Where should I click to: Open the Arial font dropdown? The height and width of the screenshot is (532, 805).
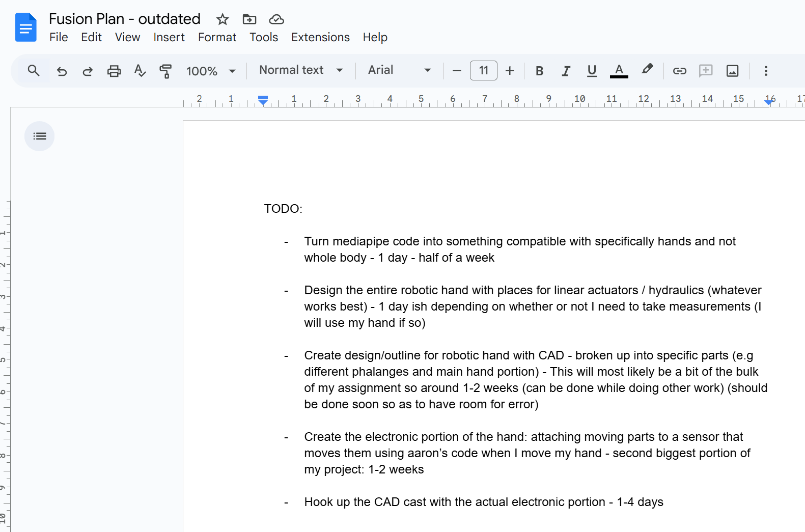[x=400, y=70]
